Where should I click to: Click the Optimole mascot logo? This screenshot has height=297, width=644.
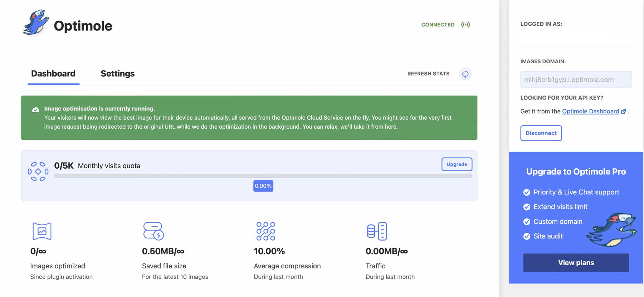pyautogui.click(x=36, y=23)
